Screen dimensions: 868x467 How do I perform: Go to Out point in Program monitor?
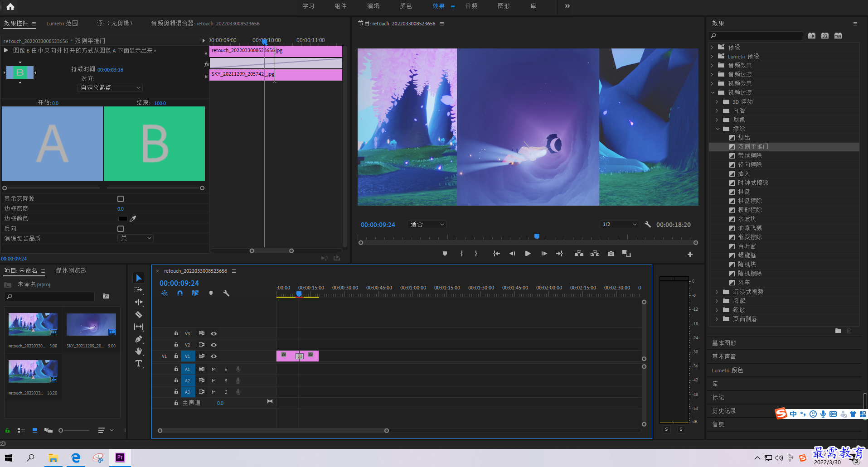click(559, 254)
